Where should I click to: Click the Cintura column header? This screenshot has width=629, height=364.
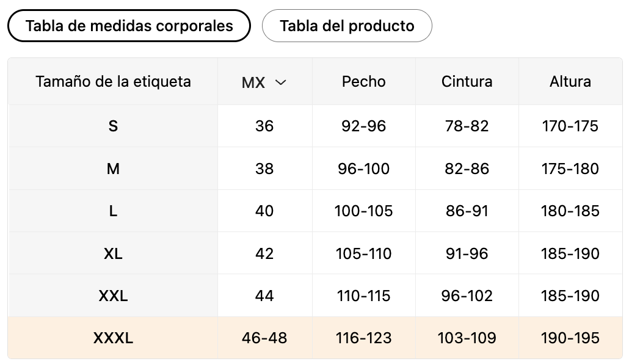(467, 81)
